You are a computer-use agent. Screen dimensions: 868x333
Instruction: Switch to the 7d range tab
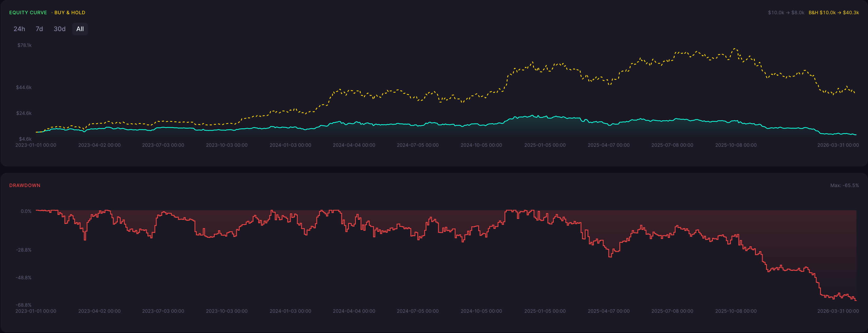pos(40,29)
